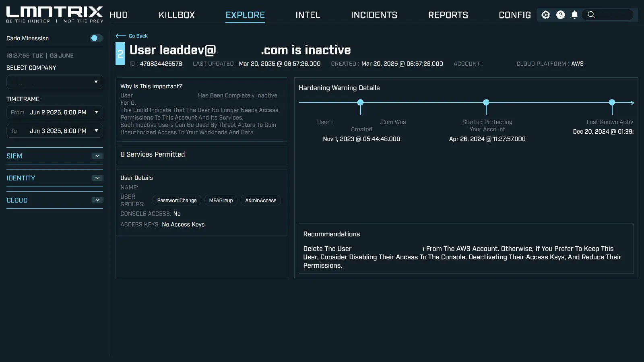Open the To date dropdown
This screenshot has width=644, height=362.
55,131
